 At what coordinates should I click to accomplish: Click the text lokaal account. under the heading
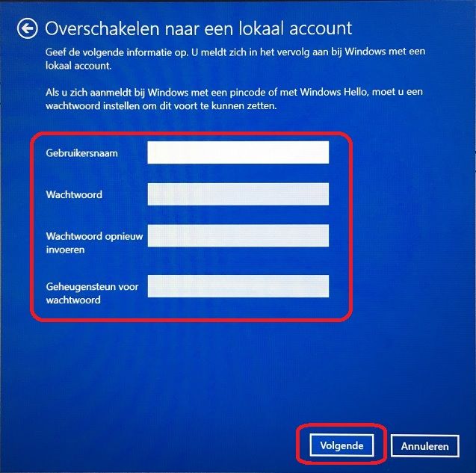coord(78,66)
